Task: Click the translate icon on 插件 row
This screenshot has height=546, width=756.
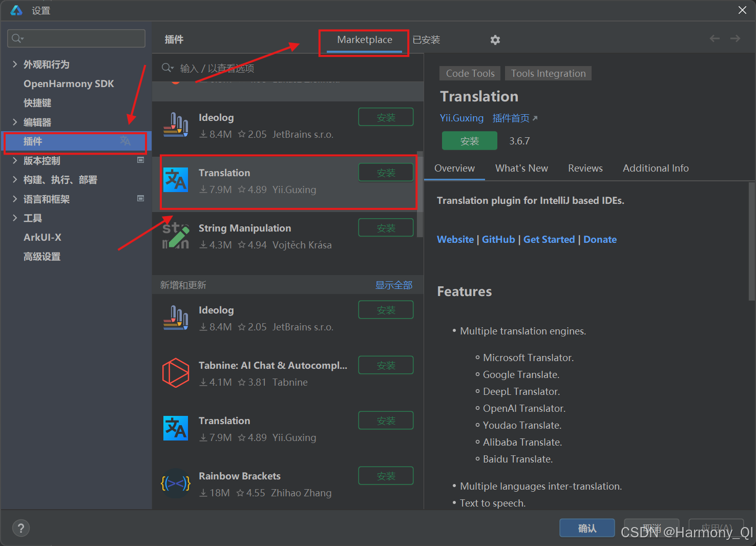Action: [x=125, y=141]
